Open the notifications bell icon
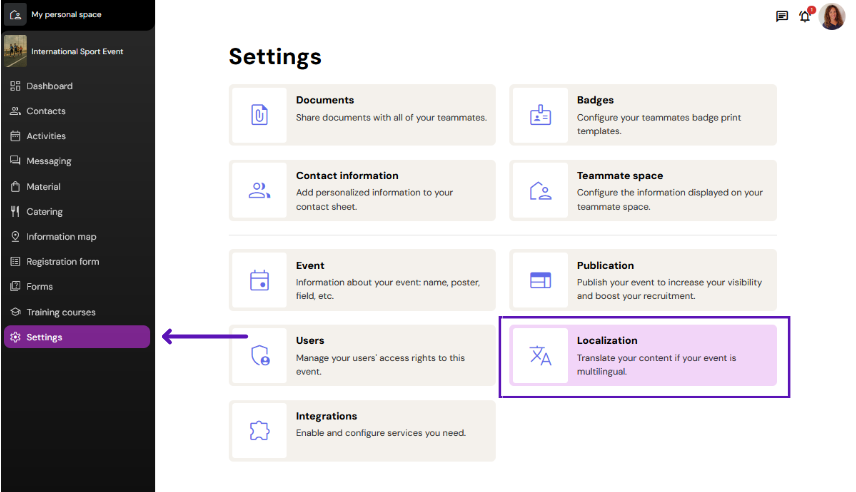Viewport: 856px width, 492px height. [x=806, y=15]
